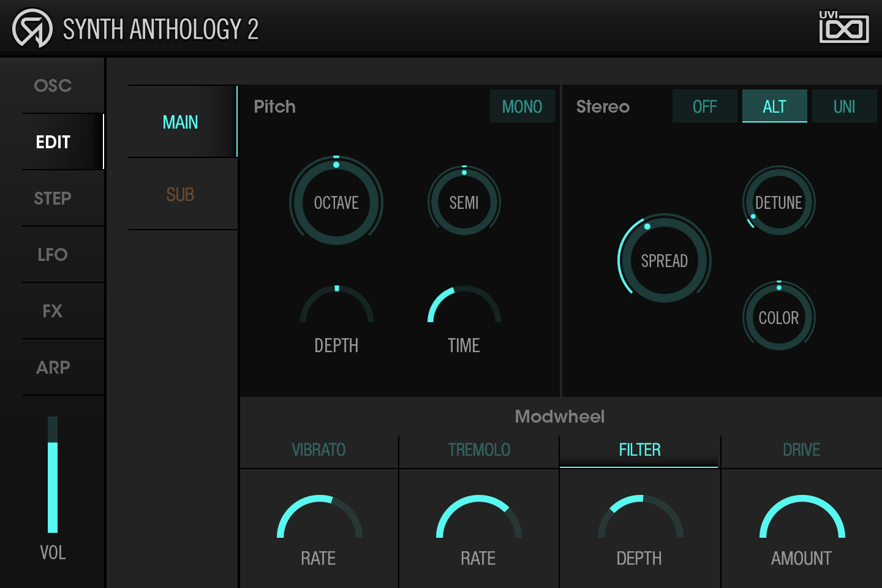Image resolution: width=882 pixels, height=588 pixels.
Task: Select the SUB oscillator tab
Action: [x=180, y=195]
